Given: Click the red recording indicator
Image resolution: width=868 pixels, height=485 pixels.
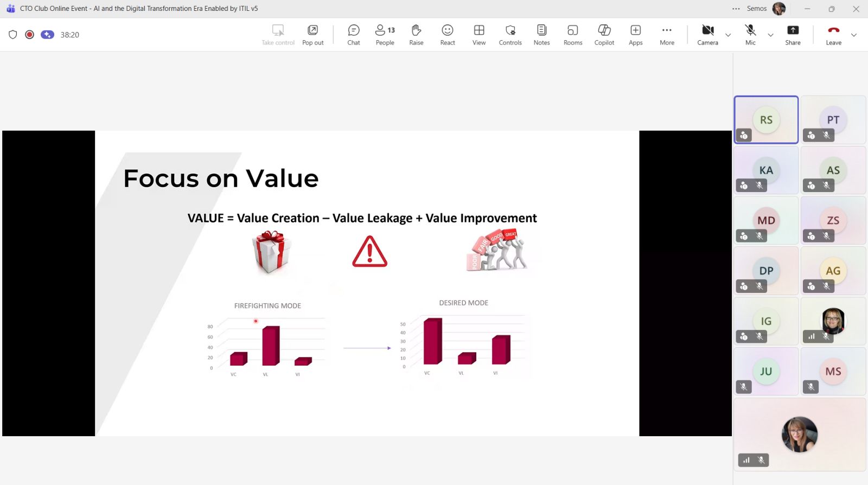Looking at the screenshot, I should coord(30,35).
